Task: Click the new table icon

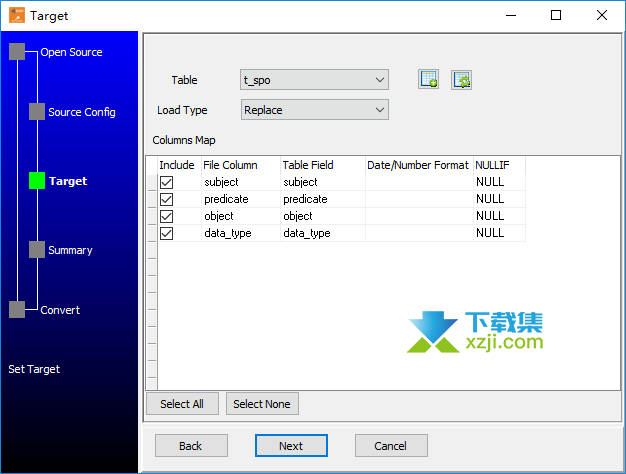Action: (x=428, y=79)
